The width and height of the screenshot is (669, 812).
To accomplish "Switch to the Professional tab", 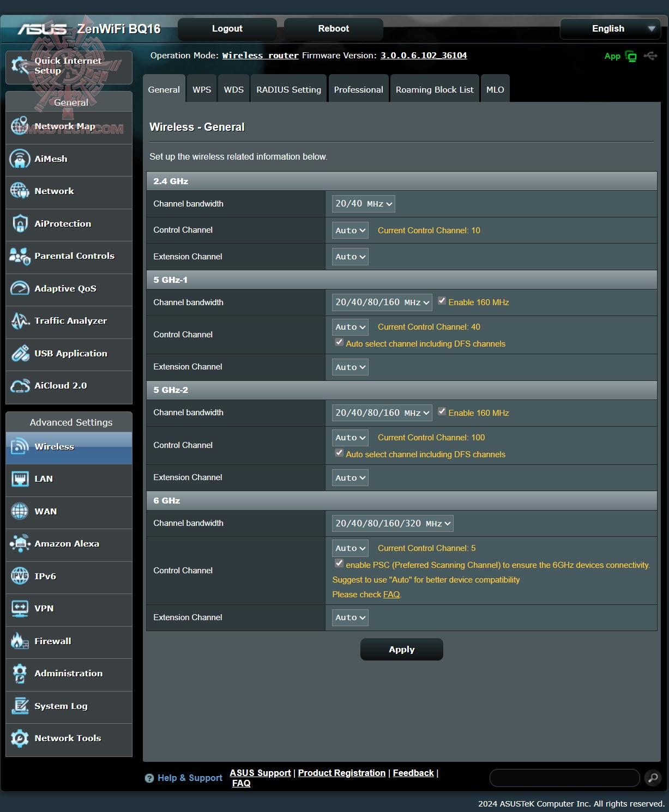I will (x=359, y=89).
